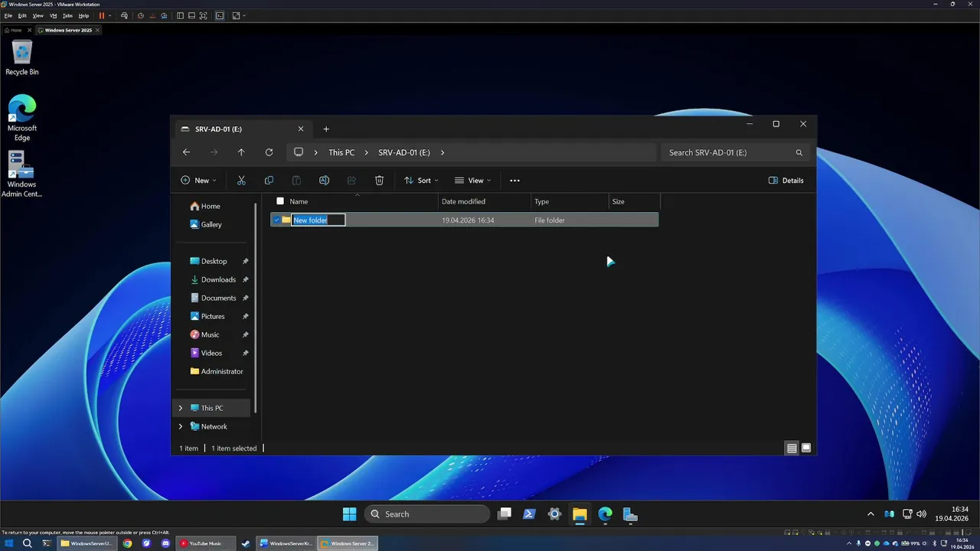980x551 pixels.
Task: Click chevron after This PC in address bar
Action: pyautogui.click(x=367, y=152)
